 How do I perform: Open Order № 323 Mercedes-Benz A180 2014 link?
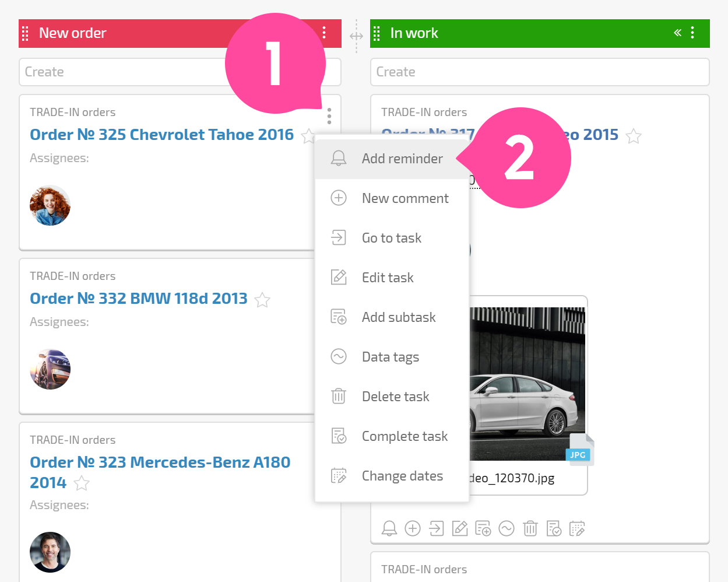click(x=160, y=472)
